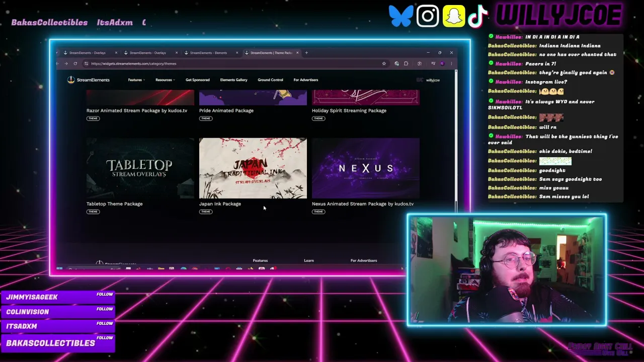This screenshot has width=644, height=362.
Task: Go back using the browser back arrow
Action: 57,63
